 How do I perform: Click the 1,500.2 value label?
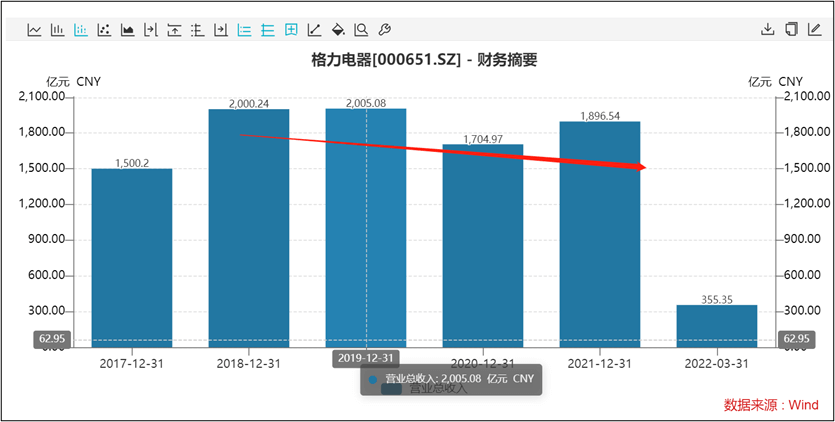[132, 163]
